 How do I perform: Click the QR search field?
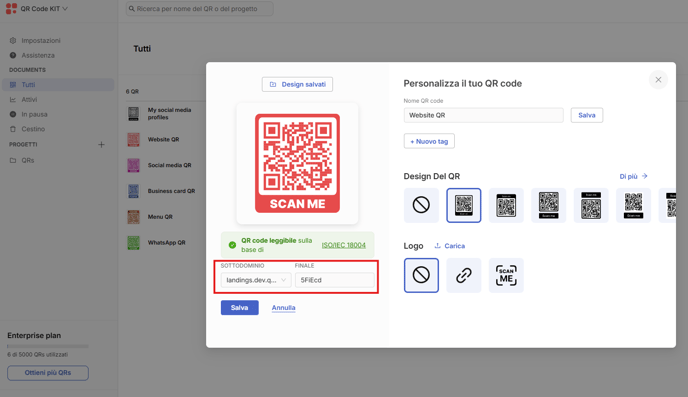click(x=200, y=9)
